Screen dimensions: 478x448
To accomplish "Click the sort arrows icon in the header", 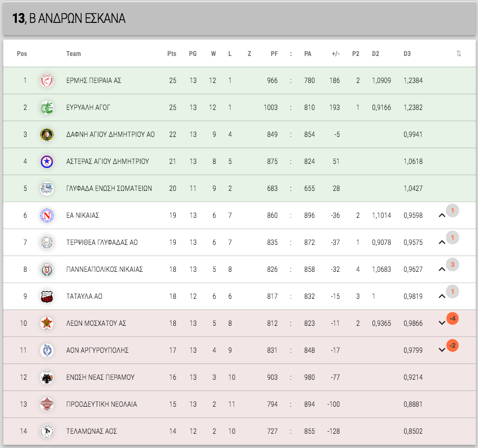I will point(459,53).
